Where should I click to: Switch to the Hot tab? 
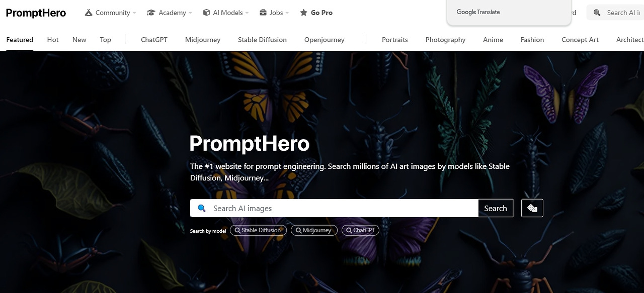[53, 40]
